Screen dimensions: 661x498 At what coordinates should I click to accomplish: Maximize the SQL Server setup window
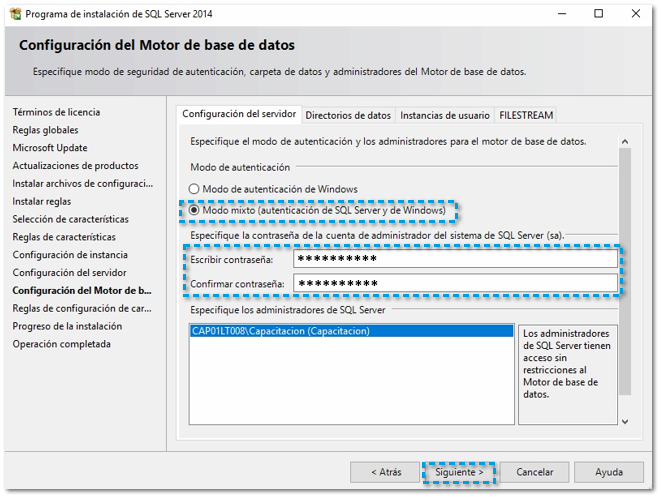pyautogui.click(x=598, y=14)
